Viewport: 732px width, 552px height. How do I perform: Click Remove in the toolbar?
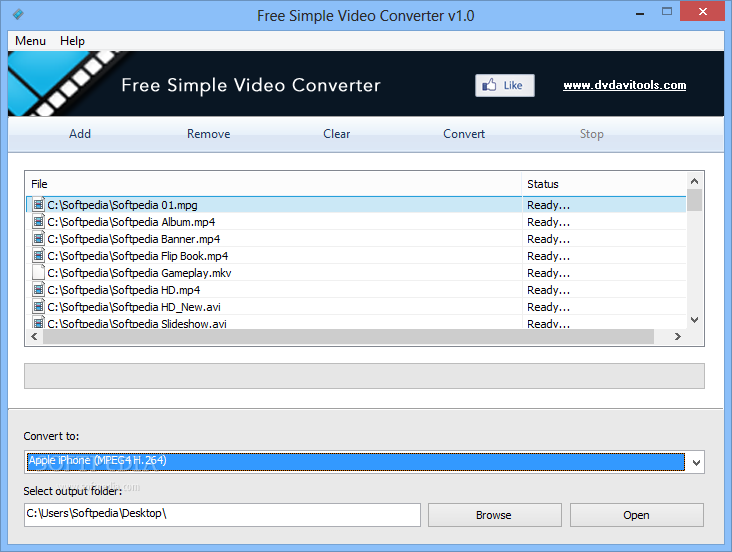209,134
